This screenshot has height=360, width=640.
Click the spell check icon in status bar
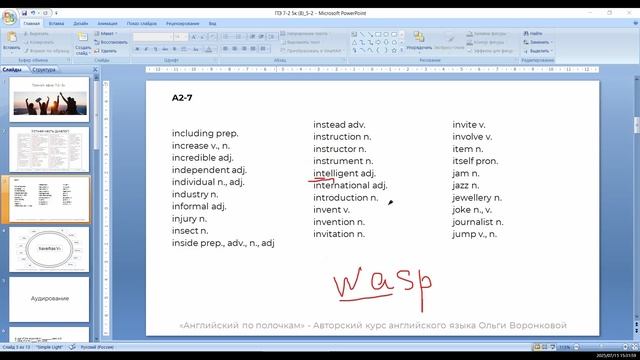click(72, 347)
